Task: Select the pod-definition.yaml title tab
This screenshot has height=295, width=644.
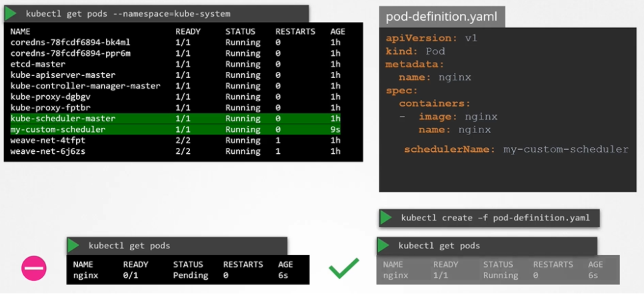Action: pyautogui.click(x=441, y=16)
